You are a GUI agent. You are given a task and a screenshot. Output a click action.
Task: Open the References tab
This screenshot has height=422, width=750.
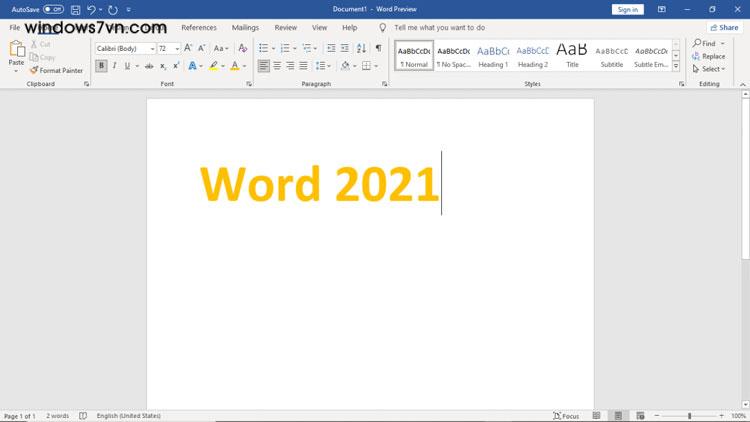click(199, 28)
